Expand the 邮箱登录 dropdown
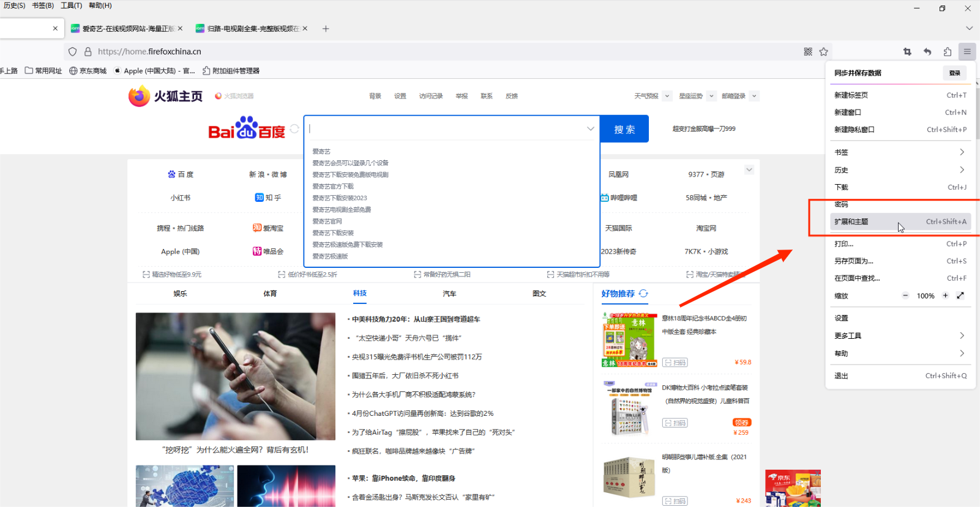Image resolution: width=980 pixels, height=507 pixels. 754,96
